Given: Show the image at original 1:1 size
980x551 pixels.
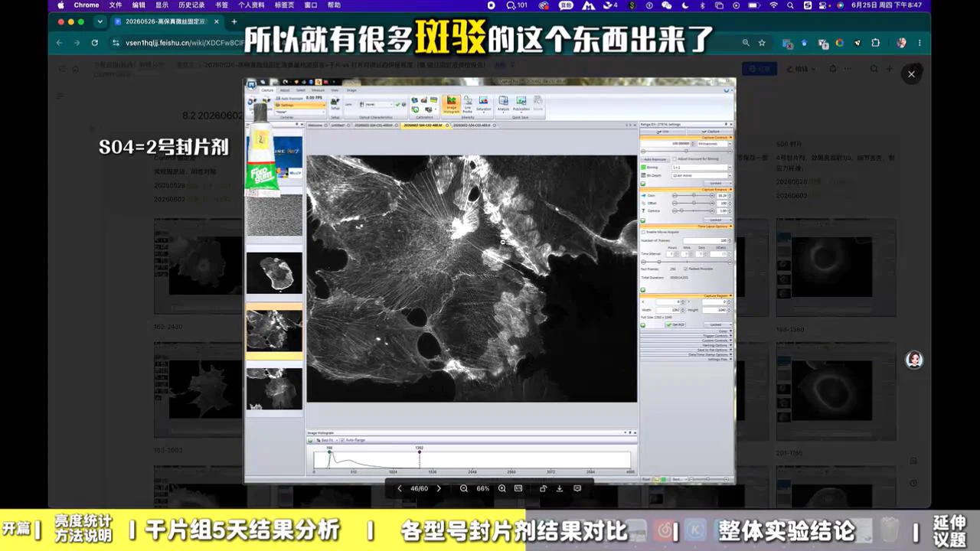Looking at the screenshot, I should pos(518,488).
